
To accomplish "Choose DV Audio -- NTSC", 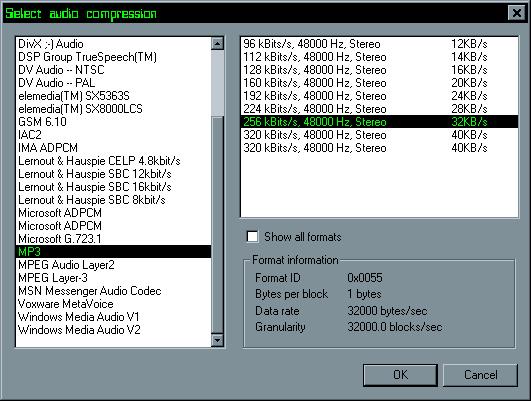I will [113, 70].
